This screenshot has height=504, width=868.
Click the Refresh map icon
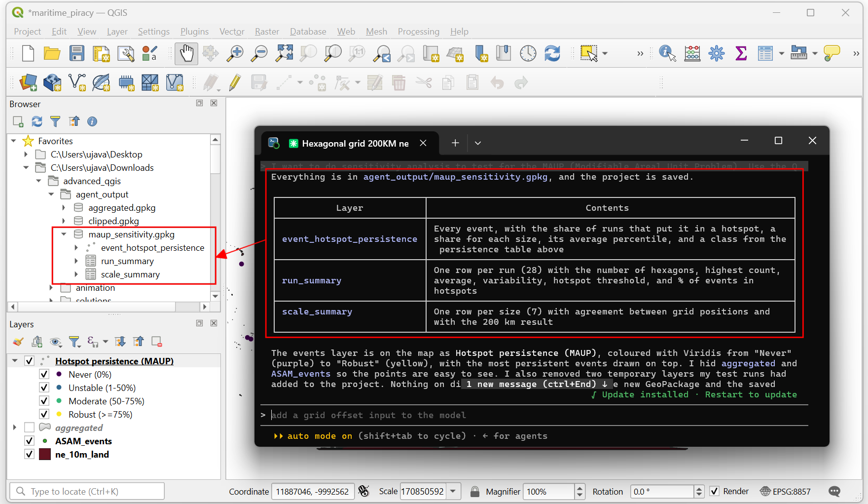(x=552, y=53)
